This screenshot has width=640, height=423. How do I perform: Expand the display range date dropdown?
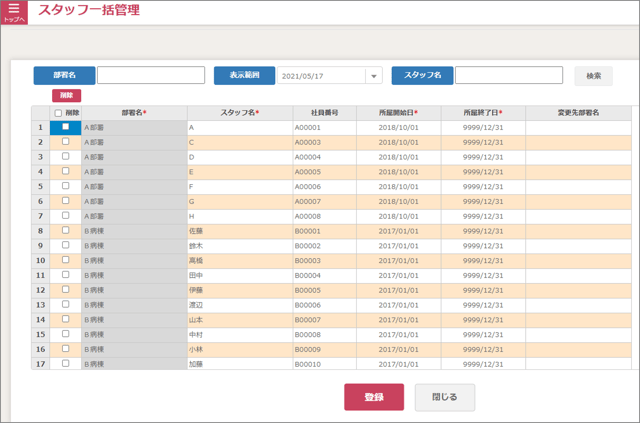[373, 76]
